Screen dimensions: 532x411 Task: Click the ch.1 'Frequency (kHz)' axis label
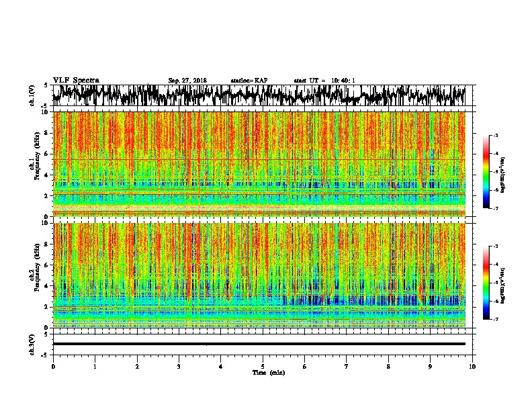click(37, 156)
